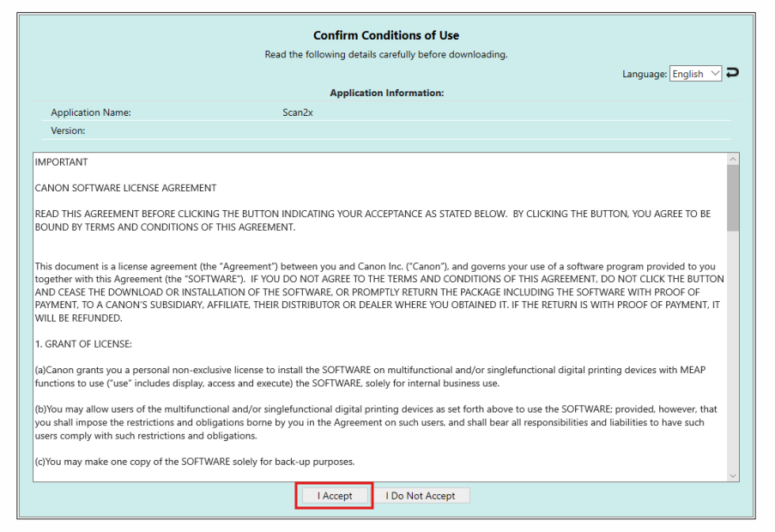The image size is (775, 532).
Task: Click the license text scrollbar down arrow
Action: click(x=733, y=475)
